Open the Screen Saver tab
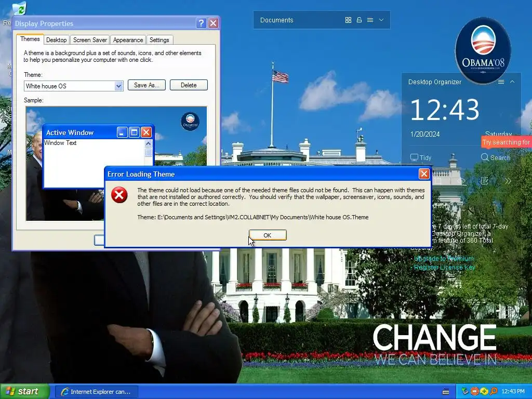 tap(90, 40)
